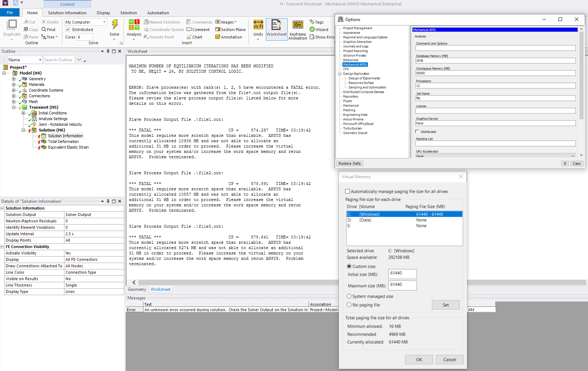This screenshot has width=588, height=371.
Task: Pin the Details of Solution Information panel
Action: click(108, 201)
